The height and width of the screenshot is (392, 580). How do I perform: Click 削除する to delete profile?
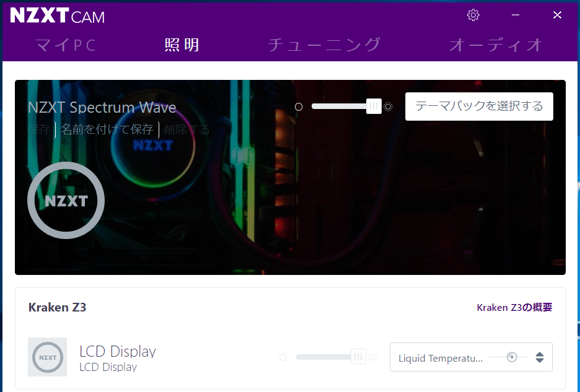point(187,129)
